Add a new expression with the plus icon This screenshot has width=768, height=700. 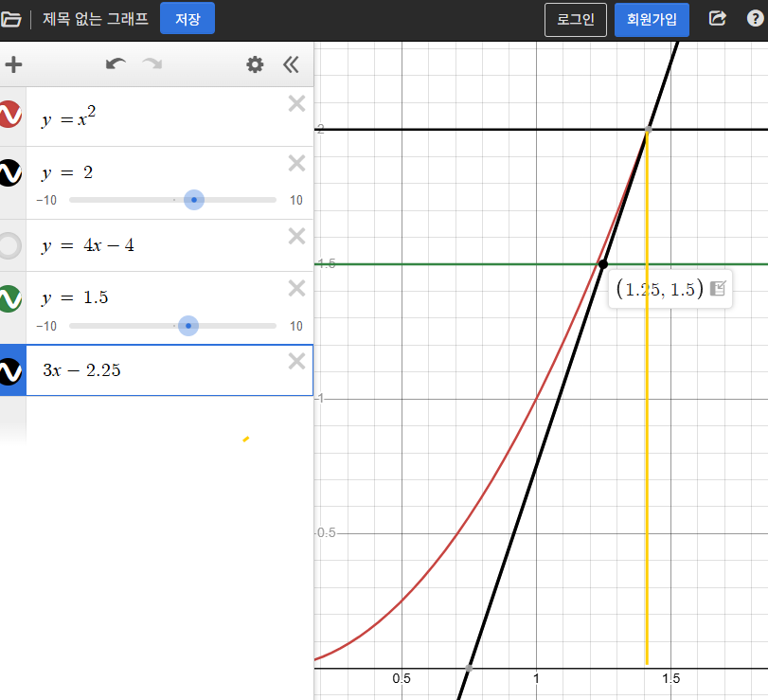coord(13,64)
